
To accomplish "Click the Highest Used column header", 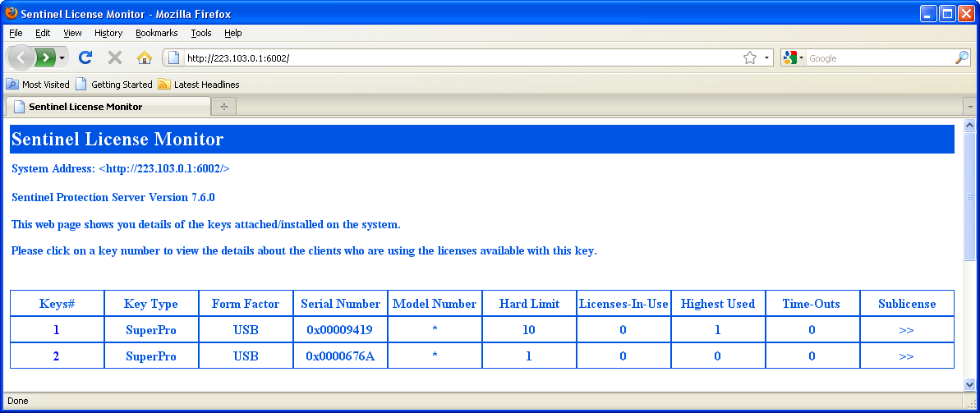I will coord(717,304).
